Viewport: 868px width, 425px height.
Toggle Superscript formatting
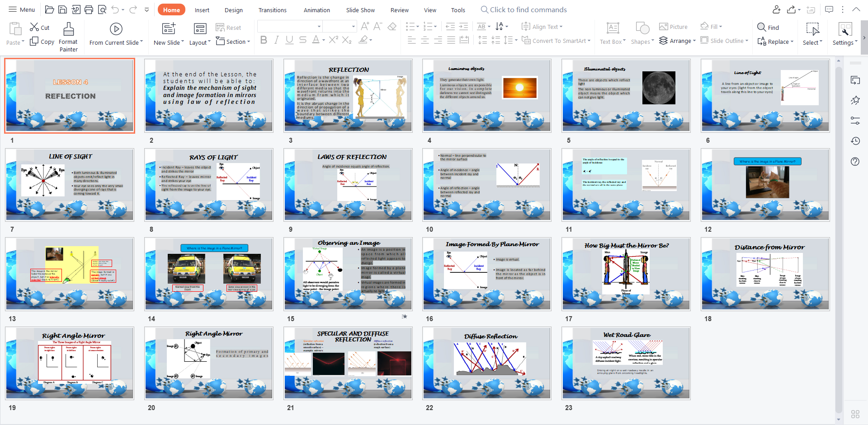334,40
